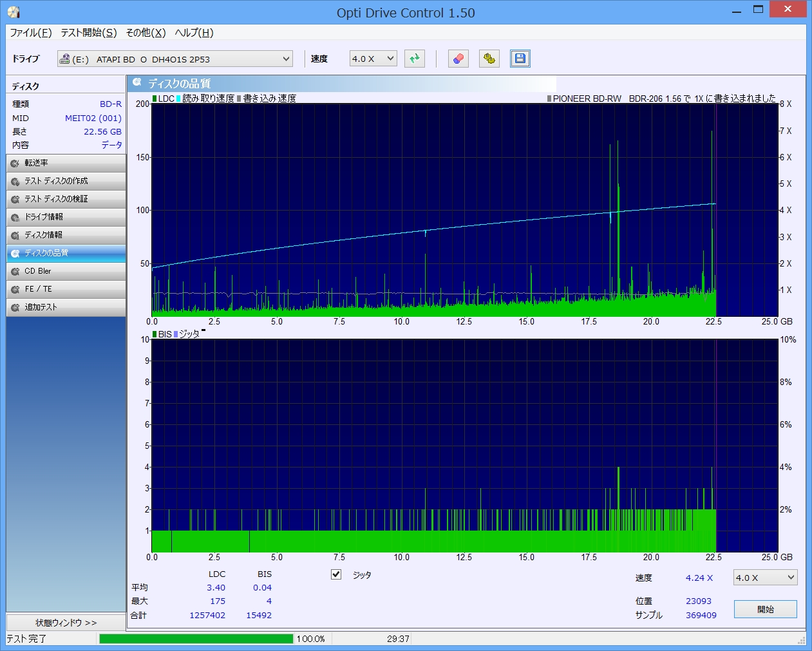812x651 pixels.
Task: Open the FE / TE test
Action: (66, 289)
